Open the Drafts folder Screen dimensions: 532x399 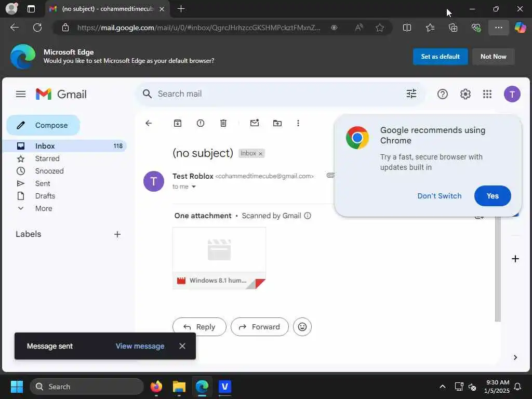(x=45, y=196)
